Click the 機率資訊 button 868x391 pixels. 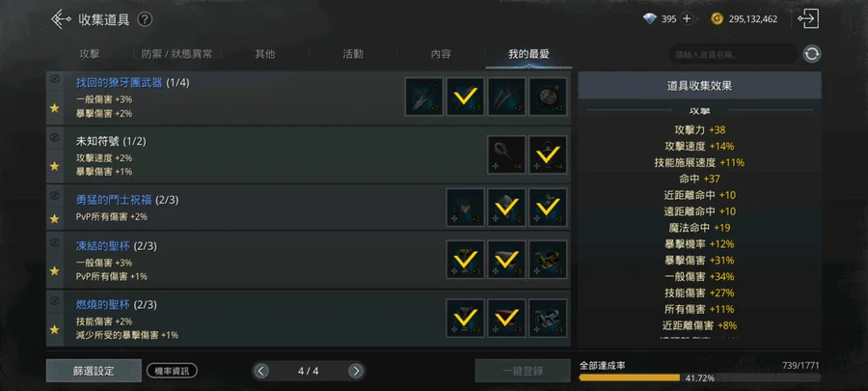(173, 371)
